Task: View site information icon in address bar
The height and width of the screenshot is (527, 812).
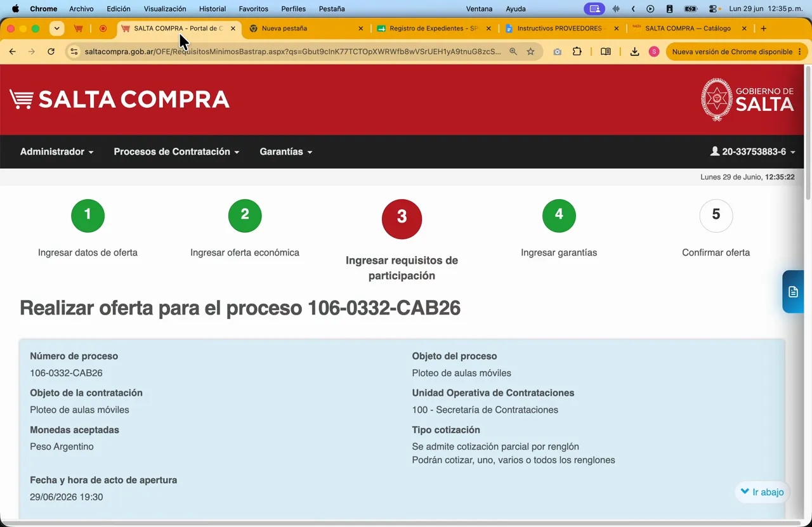Action: click(x=74, y=51)
